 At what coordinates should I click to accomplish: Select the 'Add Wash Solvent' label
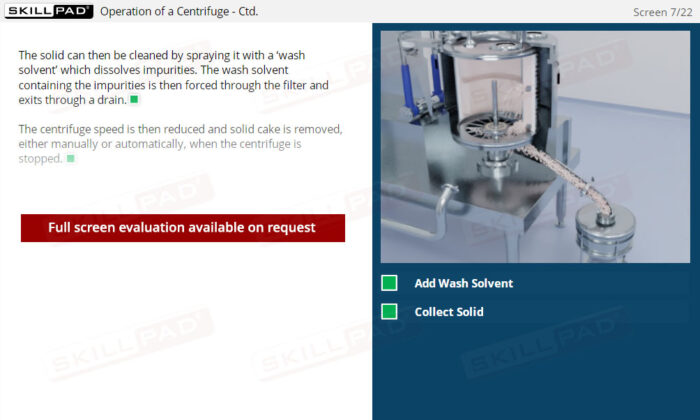pos(464,283)
